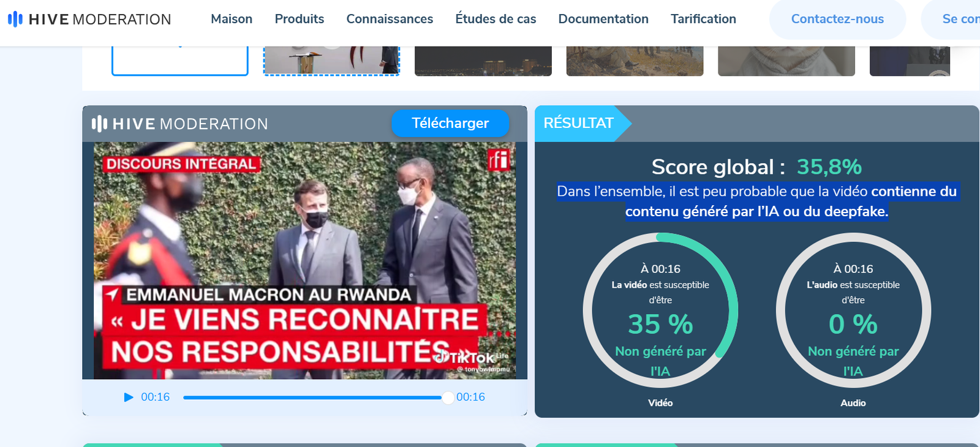Image resolution: width=980 pixels, height=447 pixels.
Task: Click the Hive Moderation logo in the video panel
Action: pos(180,124)
